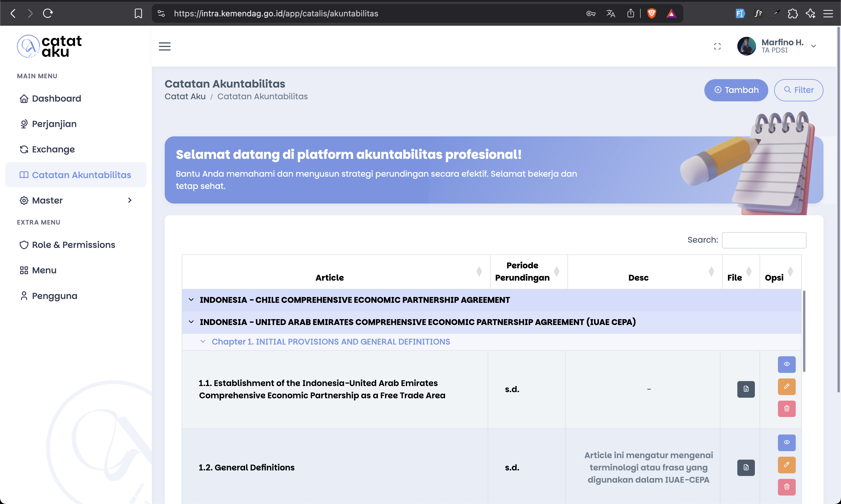Select Catatan Akuntabilitas menu item
Image resolution: width=841 pixels, height=504 pixels.
(x=76, y=175)
